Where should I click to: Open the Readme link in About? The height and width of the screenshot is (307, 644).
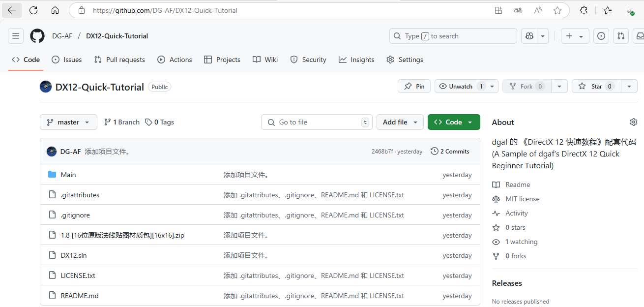(x=511, y=184)
